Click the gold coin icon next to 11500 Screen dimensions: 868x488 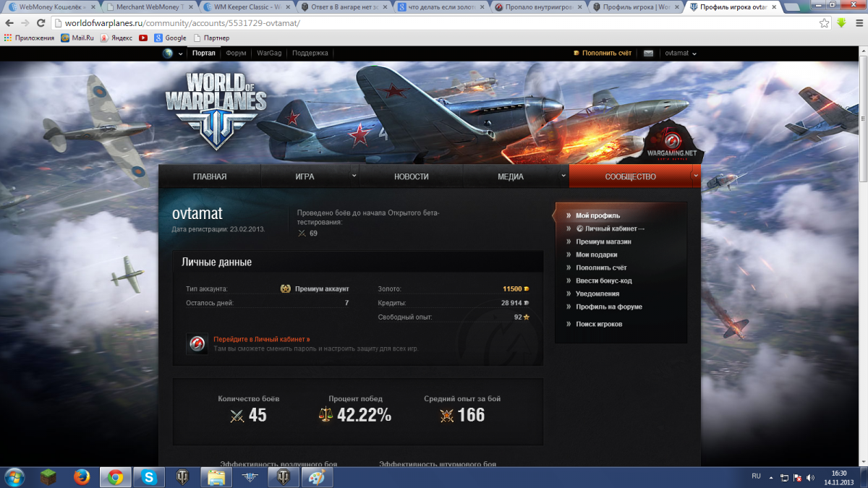click(x=527, y=289)
